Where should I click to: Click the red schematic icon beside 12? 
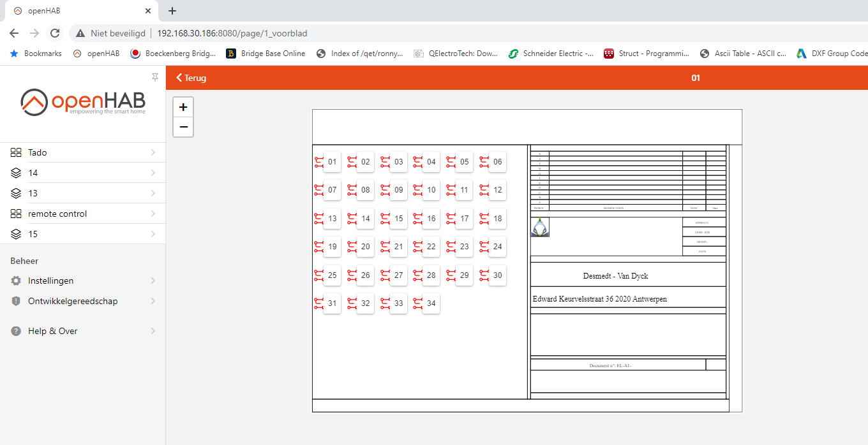click(x=484, y=190)
